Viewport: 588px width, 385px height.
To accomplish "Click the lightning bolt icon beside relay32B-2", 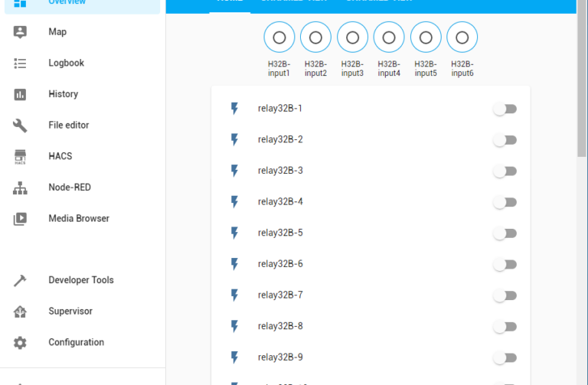I will [x=235, y=140].
